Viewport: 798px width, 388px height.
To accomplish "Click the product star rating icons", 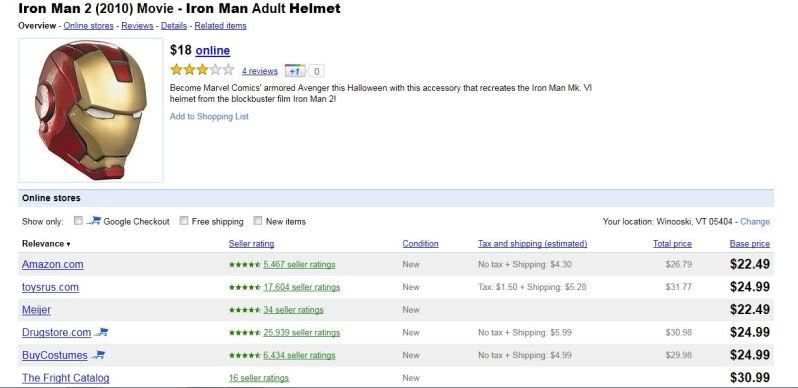I will point(202,70).
